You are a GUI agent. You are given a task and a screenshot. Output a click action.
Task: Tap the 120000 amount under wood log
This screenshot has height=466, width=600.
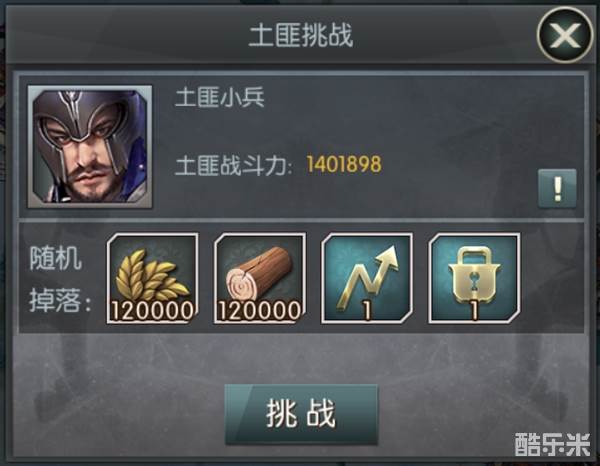pos(259,310)
